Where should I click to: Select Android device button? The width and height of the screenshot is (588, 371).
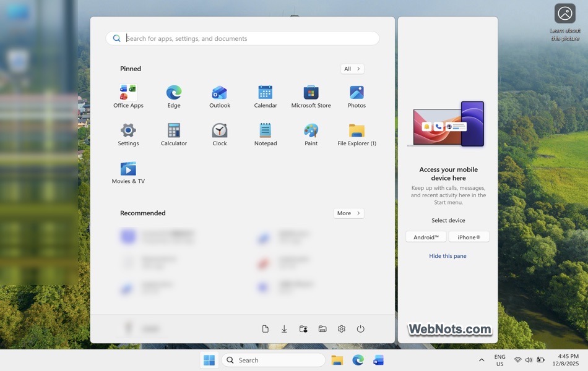pyautogui.click(x=426, y=237)
